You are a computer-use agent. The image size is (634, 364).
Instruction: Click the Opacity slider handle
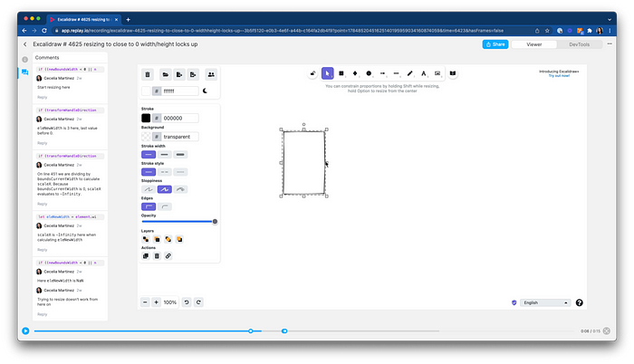[x=215, y=222]
